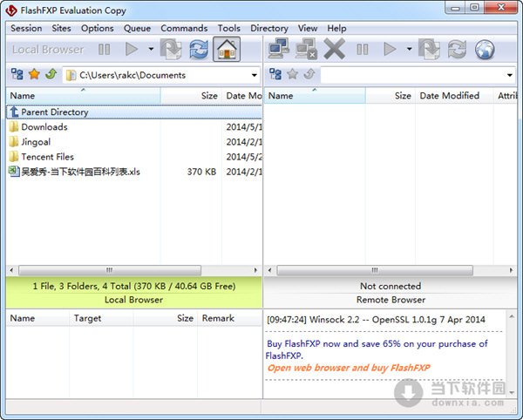Click the local pane play transfer icon
The height and width of the screenshot is (420, 523).
pyautogui.click(x=132, y=50)
